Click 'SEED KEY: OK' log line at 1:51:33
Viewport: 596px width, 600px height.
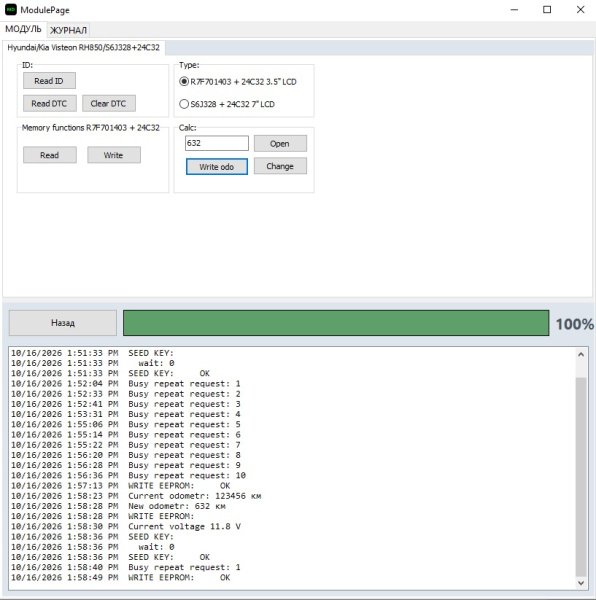111,373
